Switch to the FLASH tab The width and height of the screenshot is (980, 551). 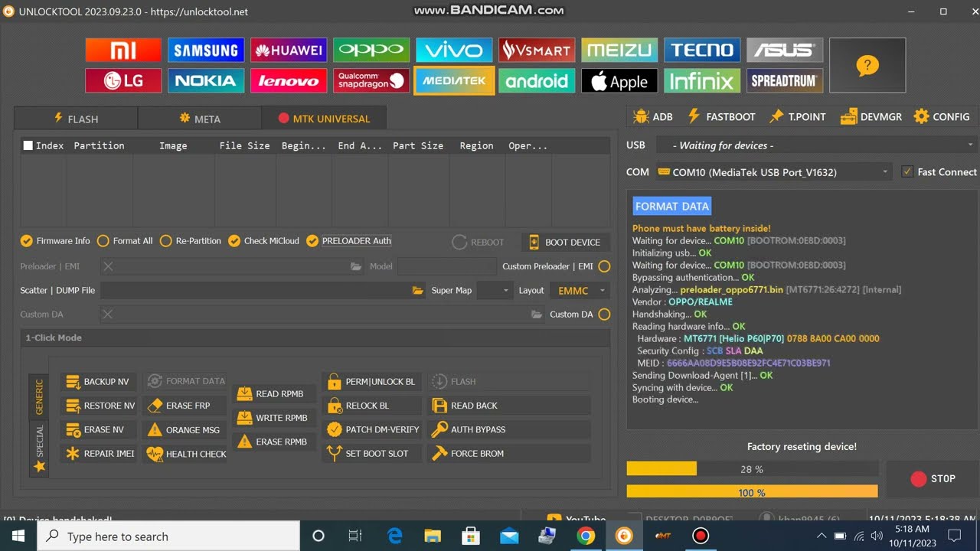pyautogui.click(x=76, y=119)
